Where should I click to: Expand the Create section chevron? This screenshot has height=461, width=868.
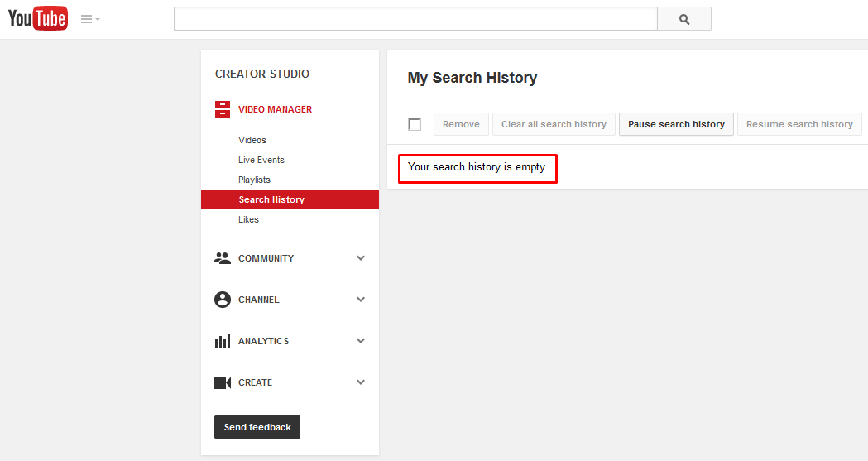coord(361,382)
